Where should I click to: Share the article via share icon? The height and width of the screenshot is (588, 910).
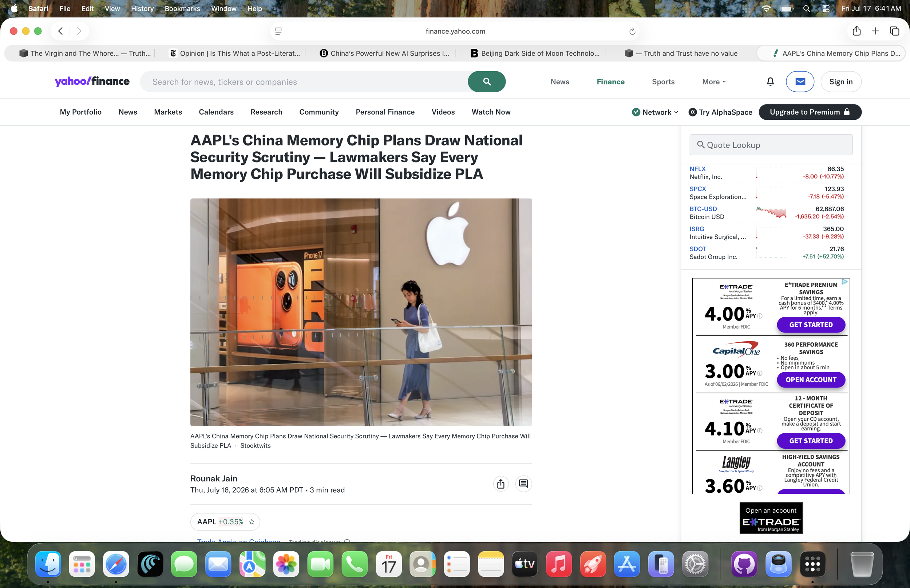[500, 484]
